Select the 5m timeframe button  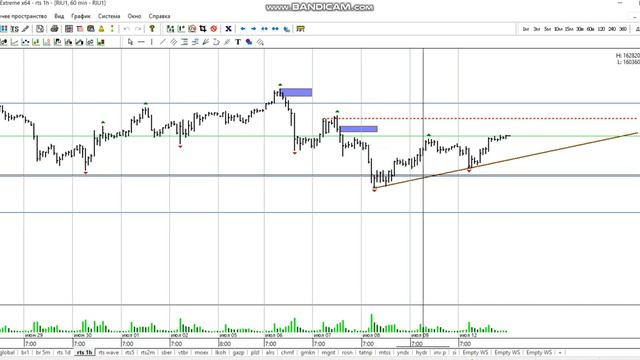[x=547, y=29]
